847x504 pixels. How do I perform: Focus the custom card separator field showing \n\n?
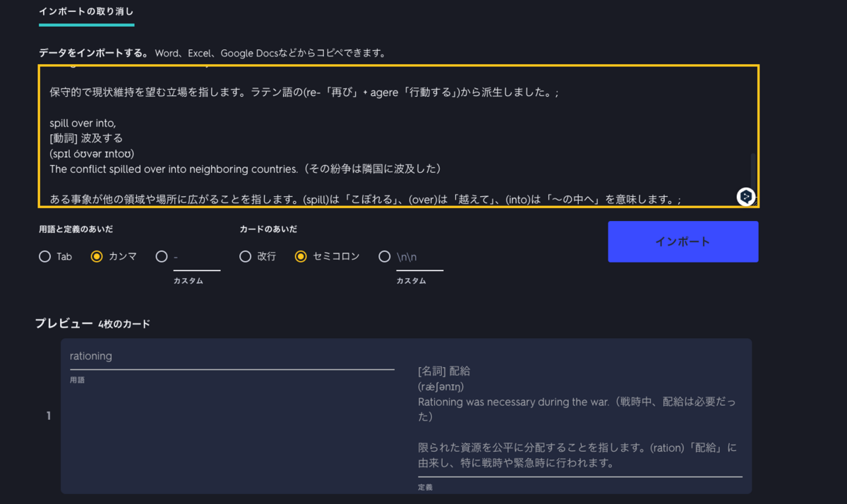pyautogui.click(x=419, y=258)
